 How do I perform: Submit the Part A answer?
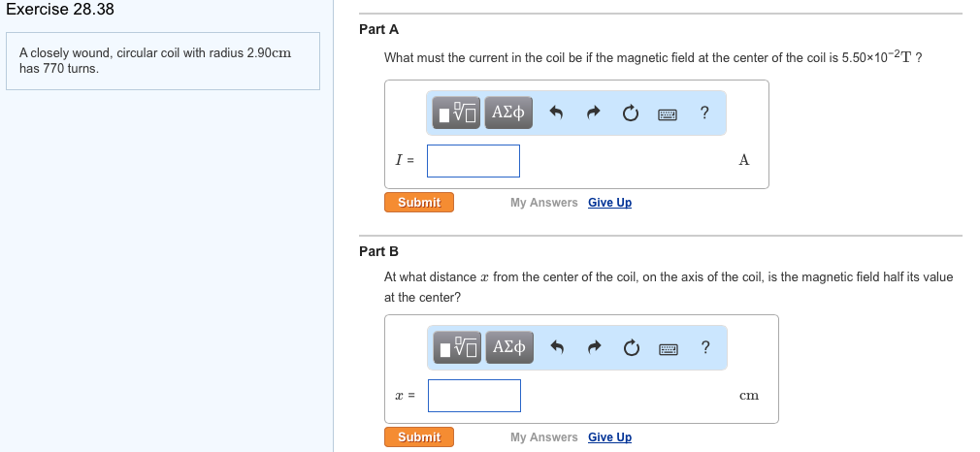pos(419,203)
